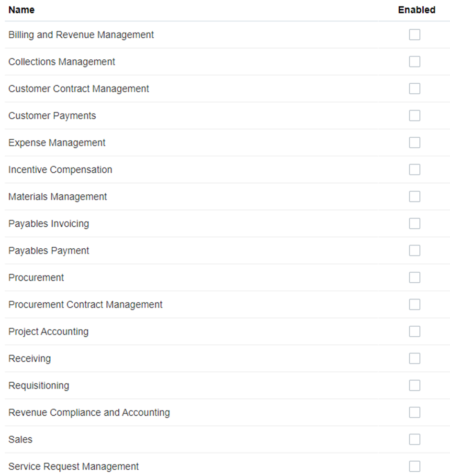
Task: Select the Project Accounting row label
Action: pyautogui.click(x=48, y=332)
